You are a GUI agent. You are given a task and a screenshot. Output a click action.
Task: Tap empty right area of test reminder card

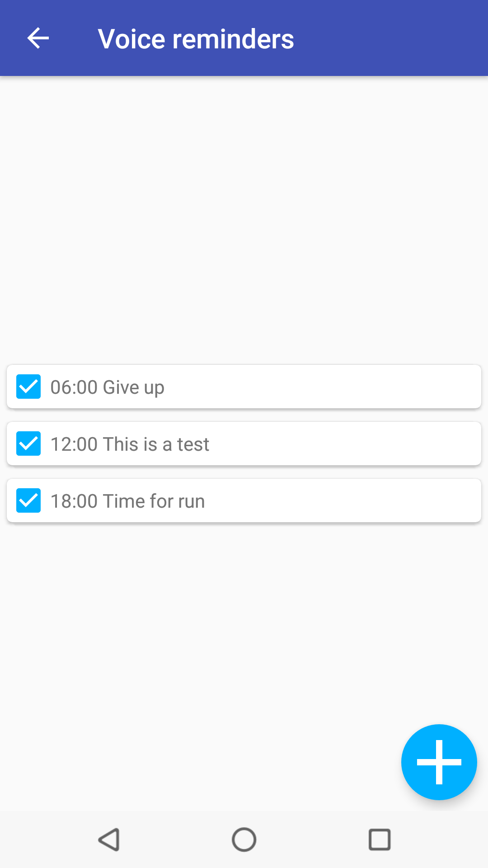tap(361, 443)
